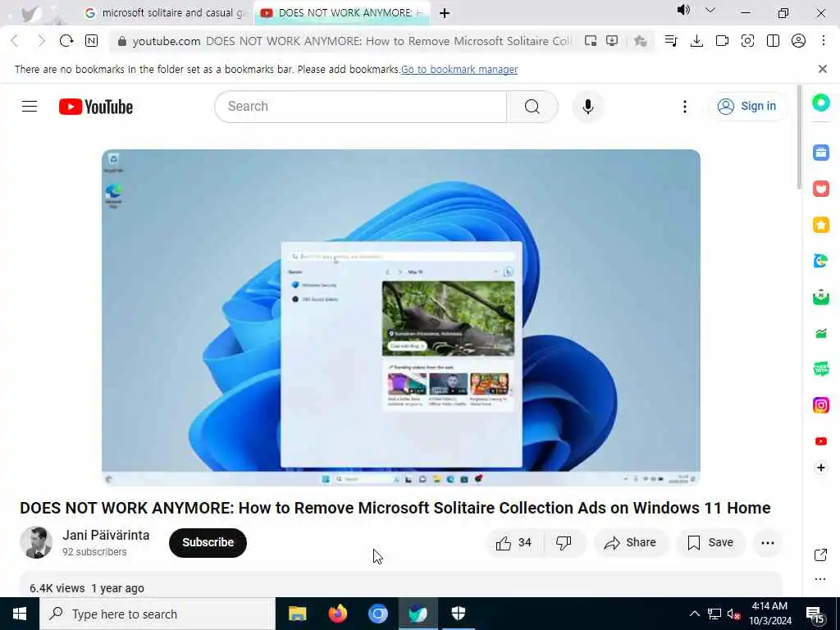Dismiss the bookmarks bar notice

pos(822,69)
